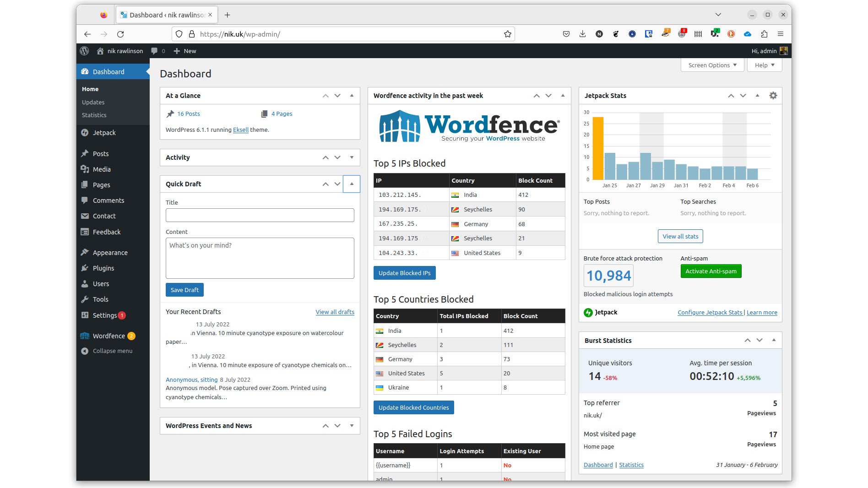Viewport: 868px width, 488px height.
Task: Open the Anonymous, sitting draft
Action: [191, 380]
